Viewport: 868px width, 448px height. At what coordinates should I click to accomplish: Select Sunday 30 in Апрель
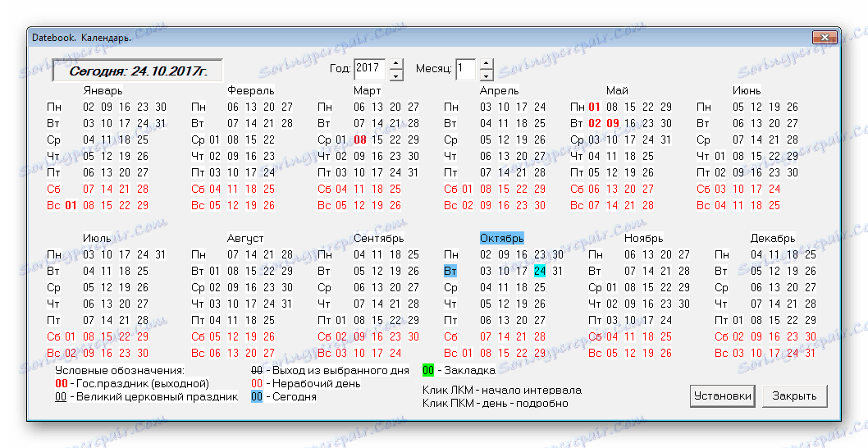pyautogui.click(x=540, y=205)
